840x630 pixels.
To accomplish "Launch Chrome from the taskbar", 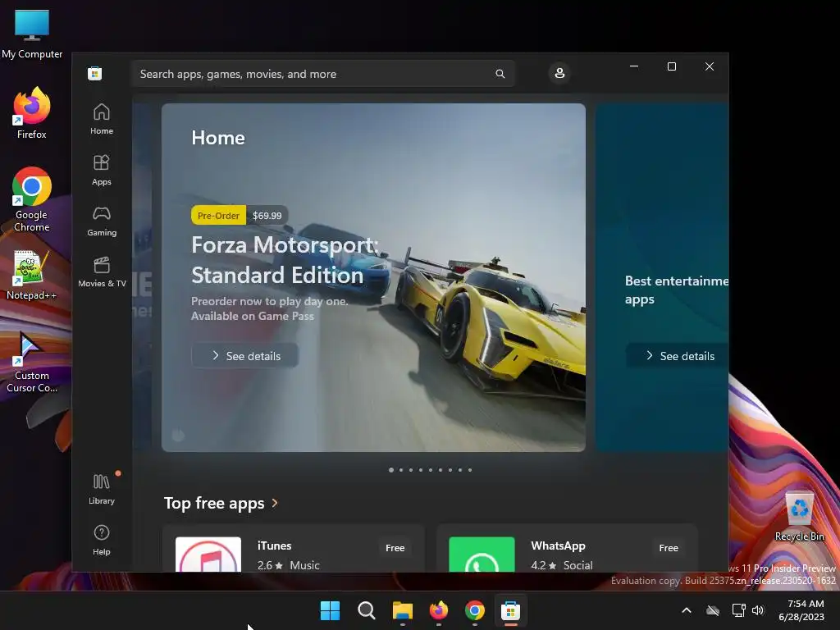I will pyautogui.click(x=475, y=610).
